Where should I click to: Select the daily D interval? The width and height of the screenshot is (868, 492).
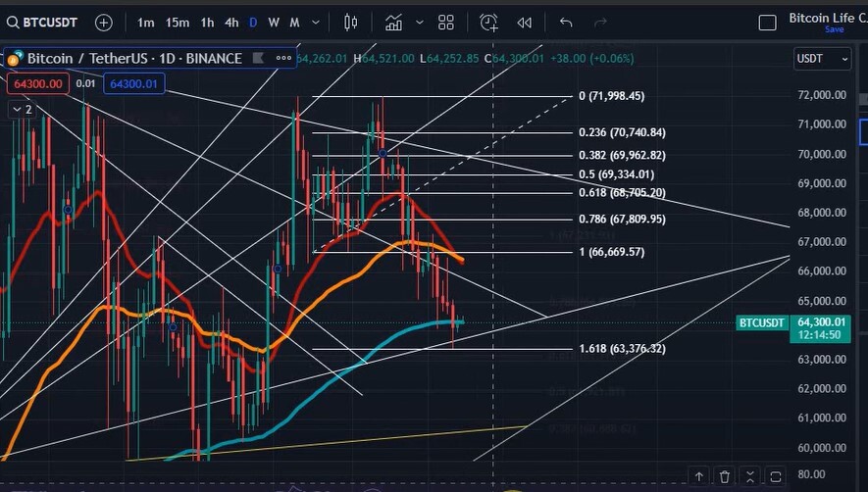pos(253,23)
